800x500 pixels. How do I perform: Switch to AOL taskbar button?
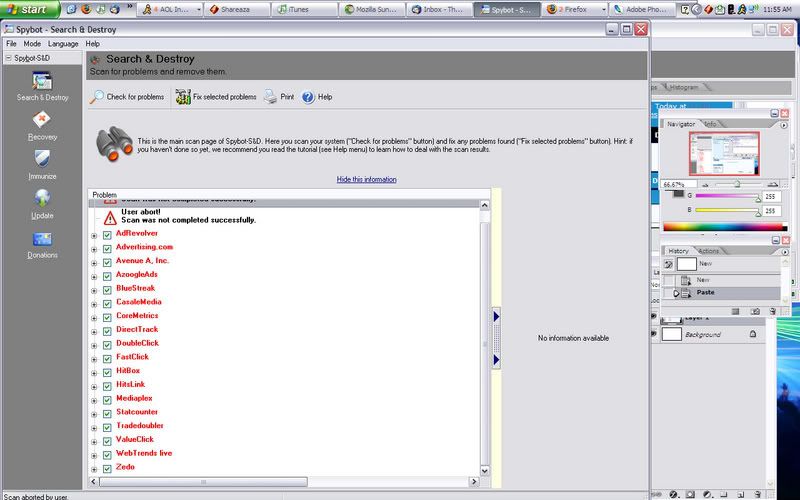170,9
